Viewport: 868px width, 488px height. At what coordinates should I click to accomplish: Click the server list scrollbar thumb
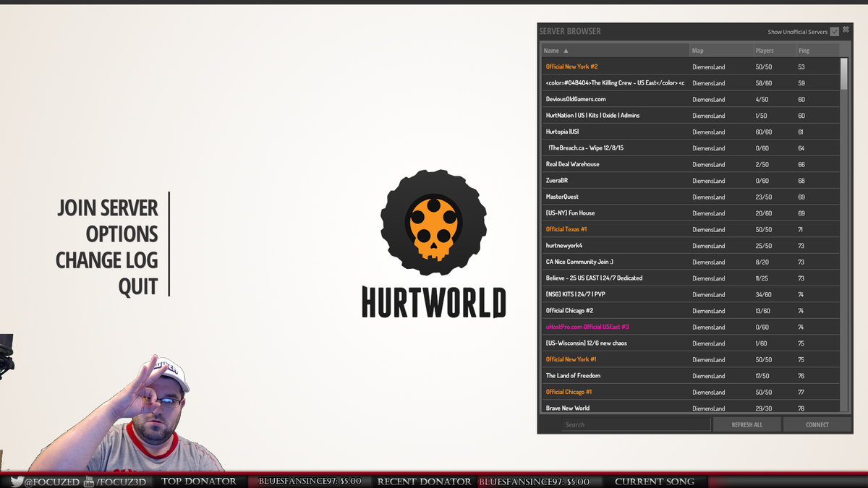click(x=844, y=73)
